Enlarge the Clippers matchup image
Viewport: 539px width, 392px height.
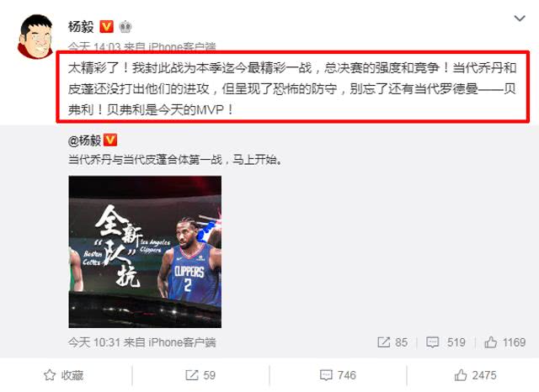click(x=145, y=252)
